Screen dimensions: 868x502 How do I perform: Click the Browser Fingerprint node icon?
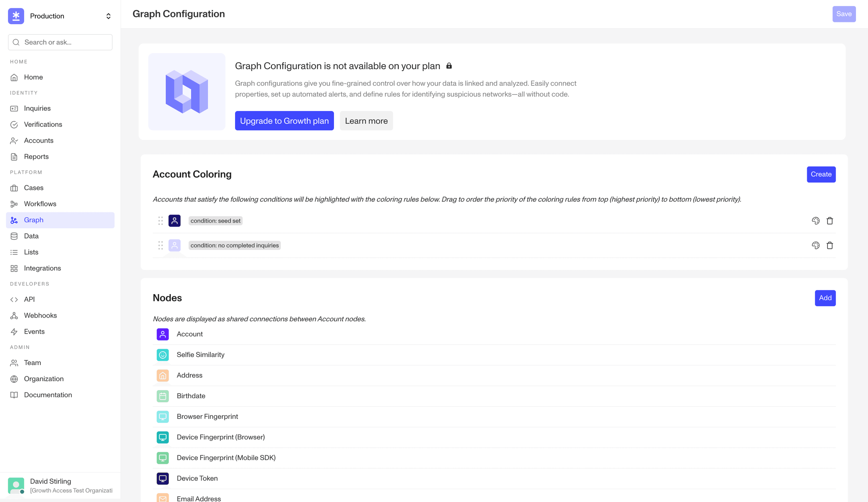coord(163,416)
